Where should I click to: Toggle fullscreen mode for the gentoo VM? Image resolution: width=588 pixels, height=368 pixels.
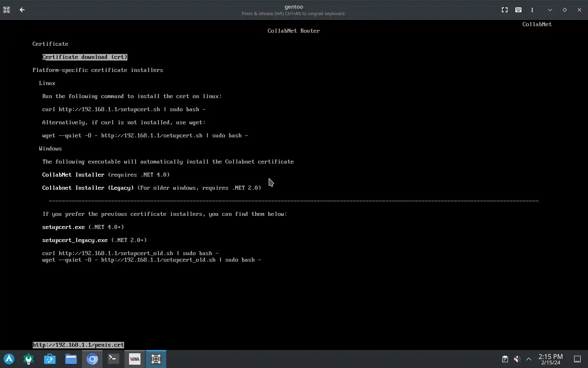(505, 10)
